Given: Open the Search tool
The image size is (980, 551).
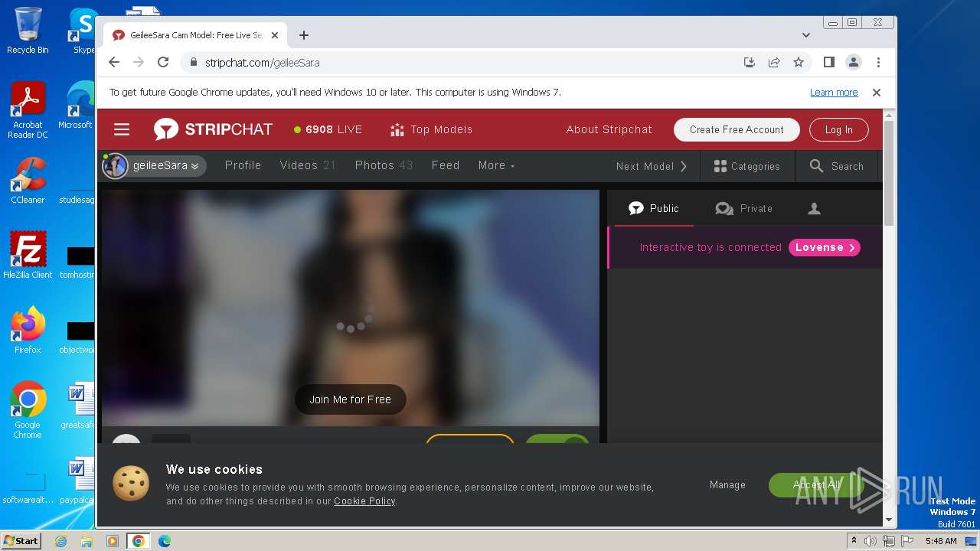Looking at the screenshot, I should point(837,166).
